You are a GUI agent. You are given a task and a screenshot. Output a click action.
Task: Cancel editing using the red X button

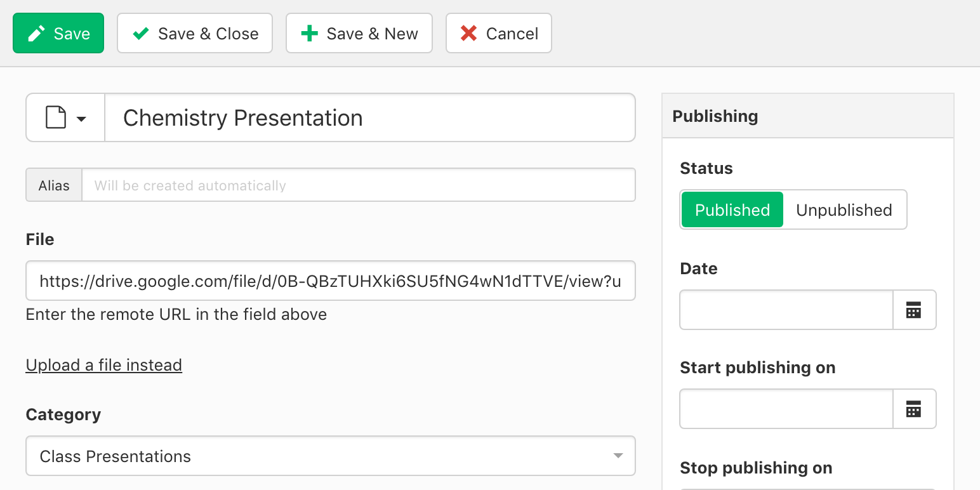coord(499,34)
